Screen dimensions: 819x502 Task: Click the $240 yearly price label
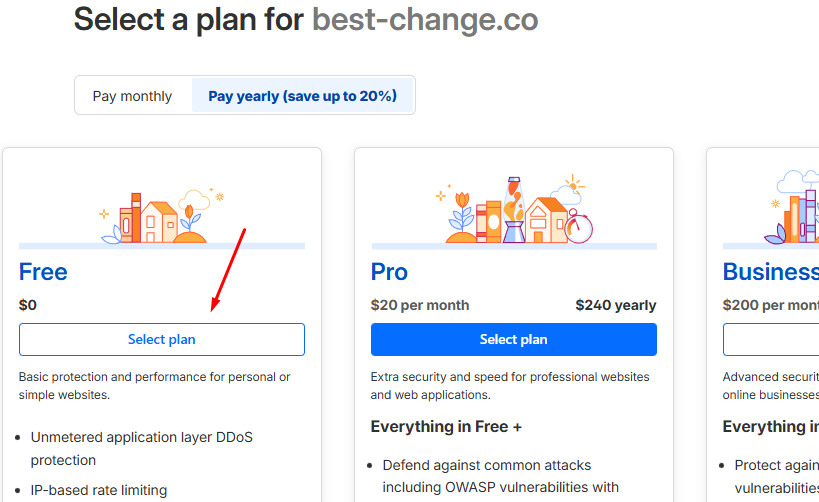616,305
